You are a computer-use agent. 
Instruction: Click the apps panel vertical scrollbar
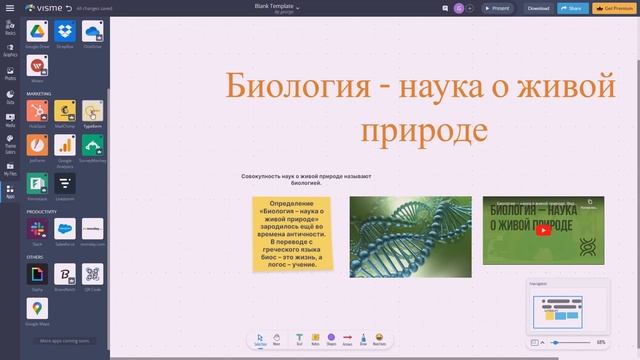coord(108,218)
